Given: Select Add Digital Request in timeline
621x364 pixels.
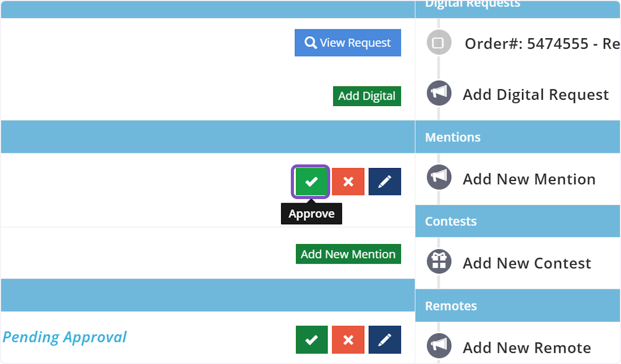Looking at the screenshot, I should pyautogui.click(x=536, y=95).
